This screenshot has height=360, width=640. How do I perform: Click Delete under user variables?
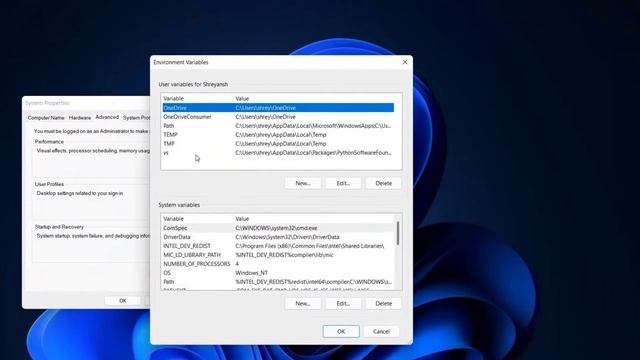coord(384,183)
